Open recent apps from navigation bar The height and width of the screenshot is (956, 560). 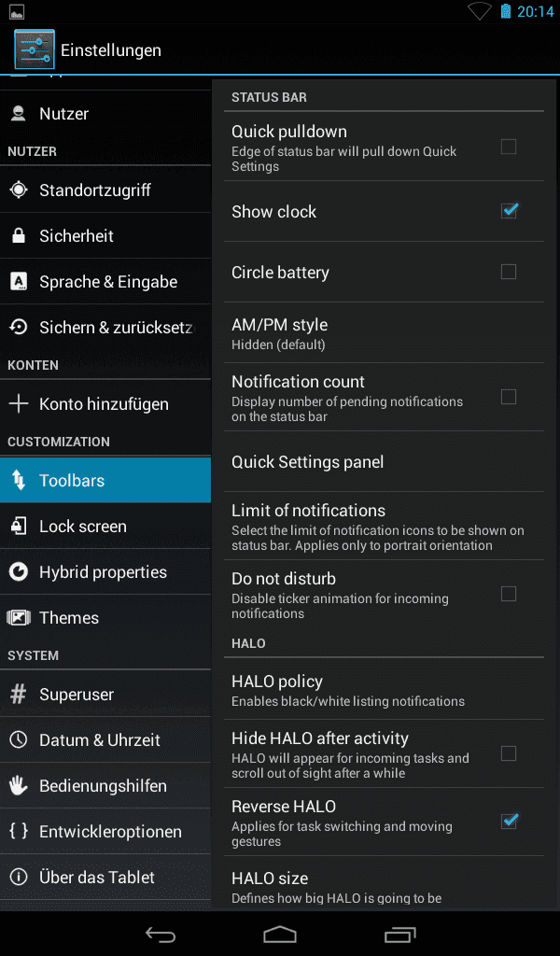click(x=399, y=934)
